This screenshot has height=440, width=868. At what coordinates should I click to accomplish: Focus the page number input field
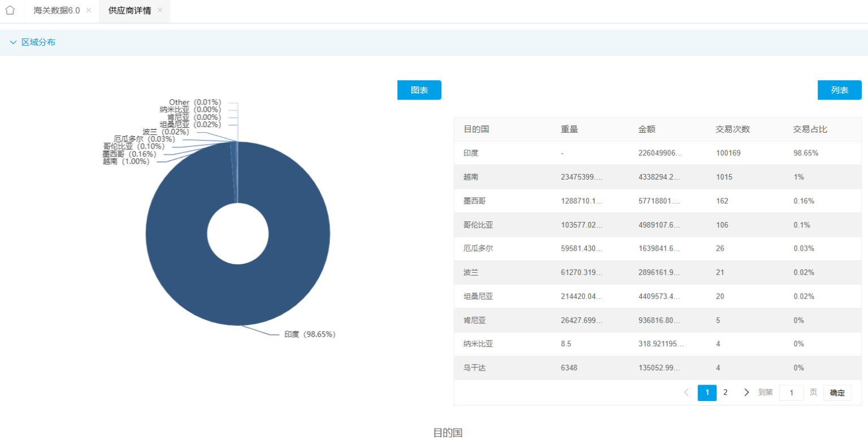[791, 393]
